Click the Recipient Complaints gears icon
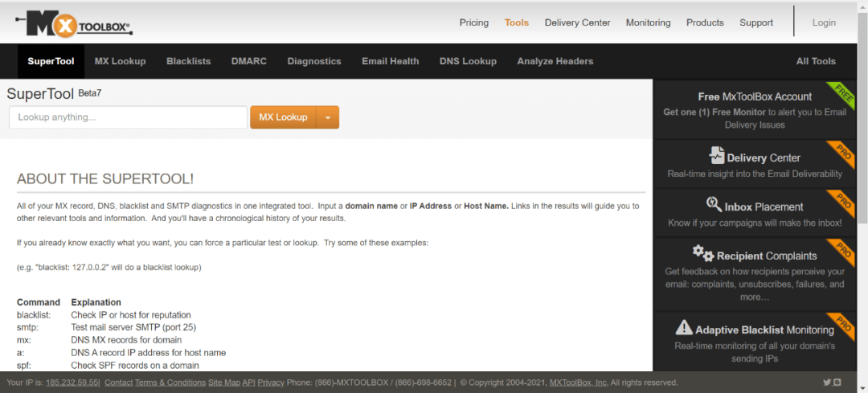Screen dimensions: 868x393 pyautogui.click(x=703, y=254)
